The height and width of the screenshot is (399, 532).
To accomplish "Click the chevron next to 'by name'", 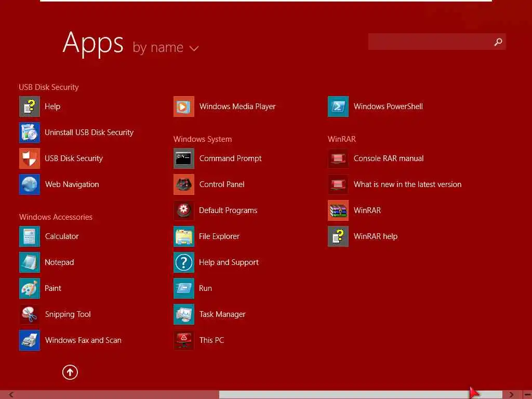I will pyautogui.click(x=194, y=48).
